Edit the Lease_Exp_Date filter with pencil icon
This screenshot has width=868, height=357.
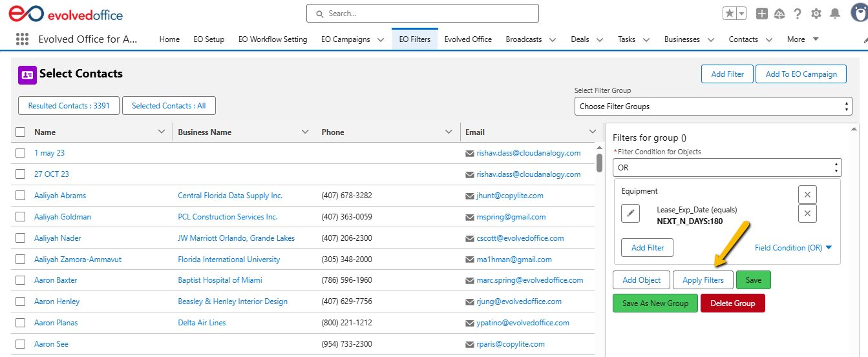631,213
